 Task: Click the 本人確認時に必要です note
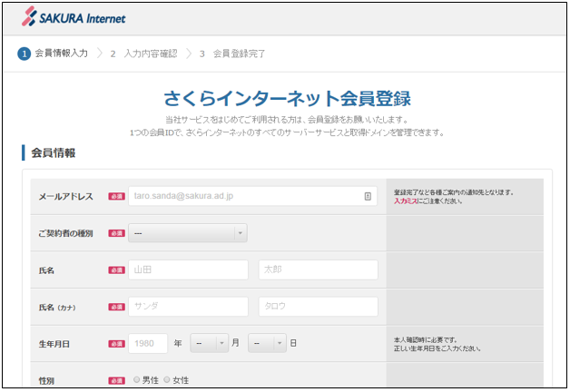426,340
